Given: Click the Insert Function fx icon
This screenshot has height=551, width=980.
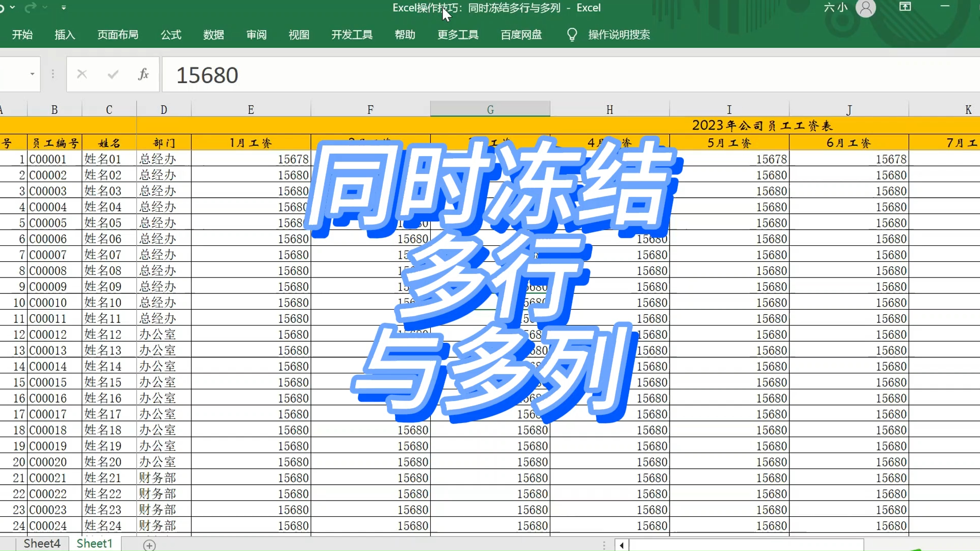Looking at the screenshot, I should click(x=143, y=74).
